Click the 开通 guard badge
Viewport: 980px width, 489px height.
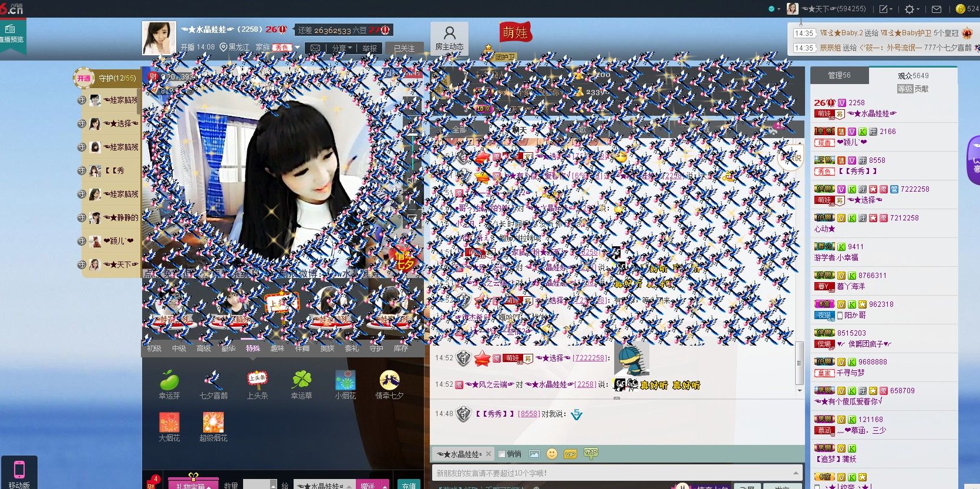point(84,78)
